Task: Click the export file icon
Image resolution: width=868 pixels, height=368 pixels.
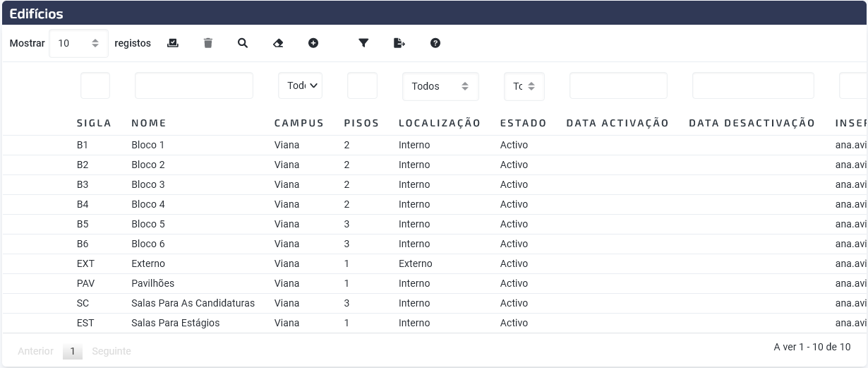Action: (399, 43)
